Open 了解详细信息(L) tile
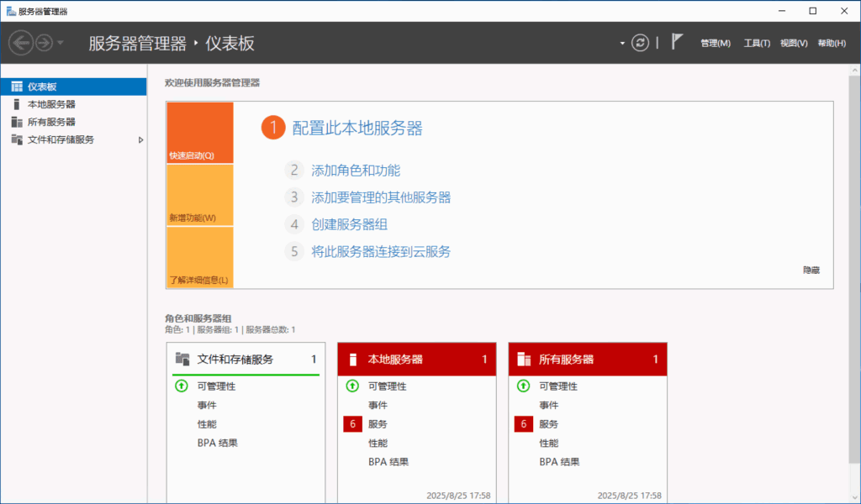The height and width of the screenshot is (504, 861). click(199, 258)
